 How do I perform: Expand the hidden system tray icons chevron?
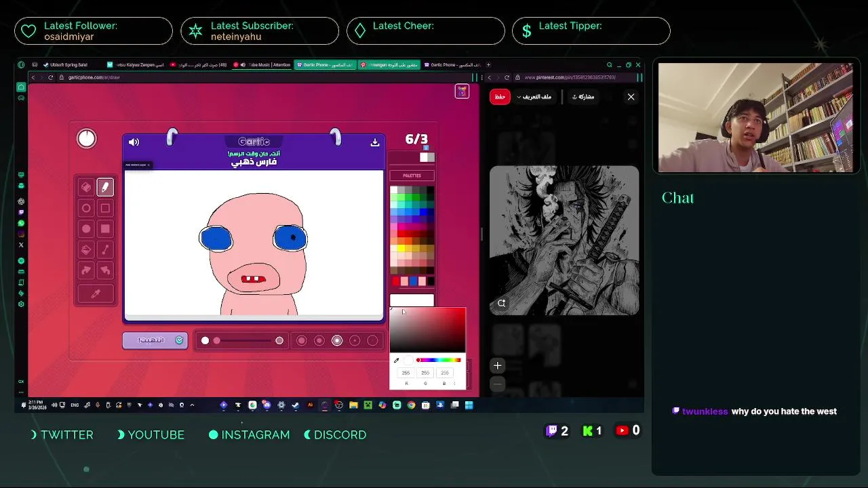pyautogui.click(x=192, y=405)
